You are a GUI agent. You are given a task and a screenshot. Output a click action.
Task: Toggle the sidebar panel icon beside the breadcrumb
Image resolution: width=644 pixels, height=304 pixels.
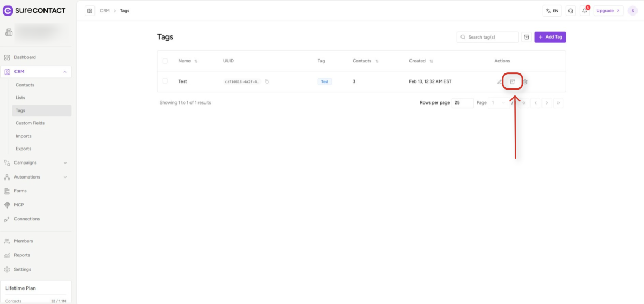coord(90,11)
